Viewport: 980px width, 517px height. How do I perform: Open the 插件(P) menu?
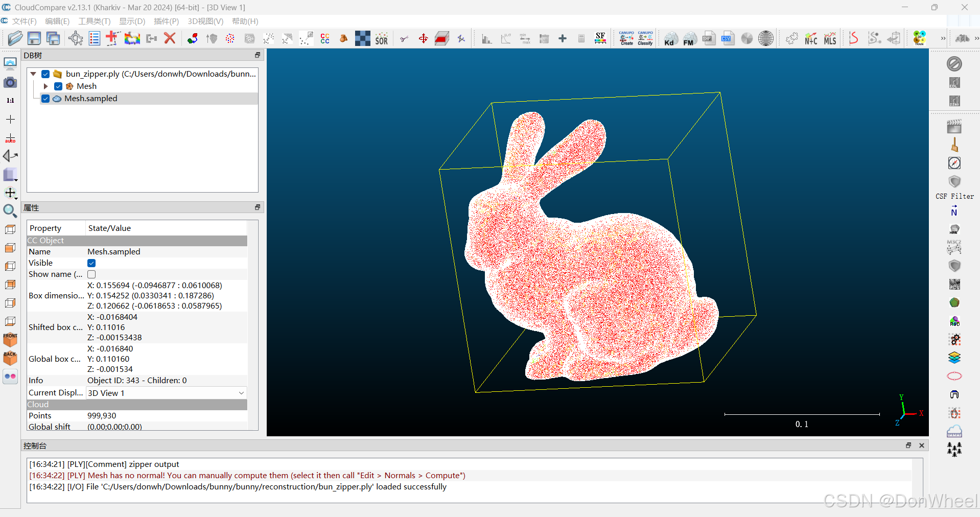(x=166, y=21)
